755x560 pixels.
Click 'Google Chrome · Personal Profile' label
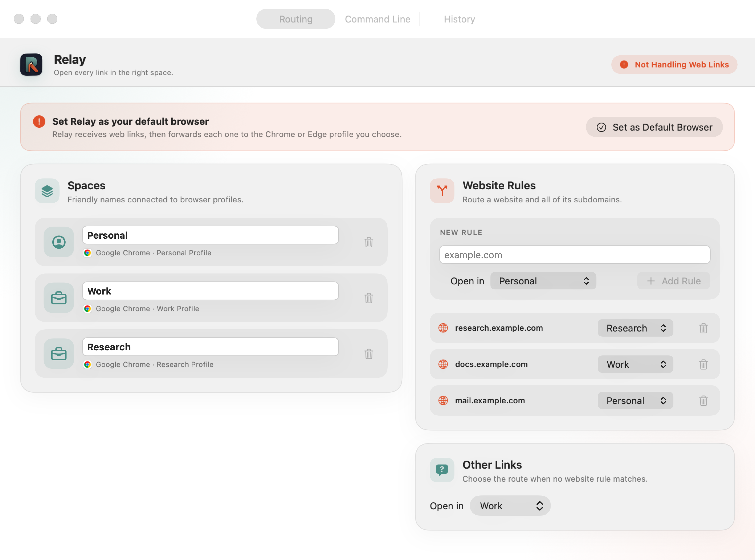[x=153, y=253]
